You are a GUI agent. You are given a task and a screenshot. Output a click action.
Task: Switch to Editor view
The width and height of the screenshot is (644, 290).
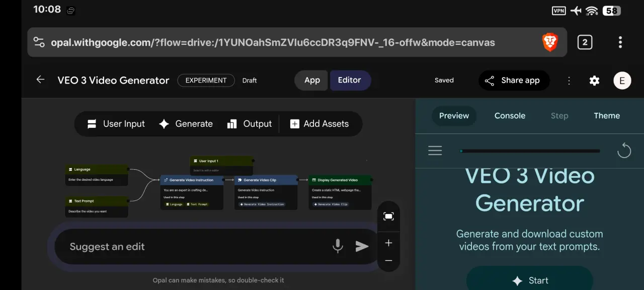point(350,81)
